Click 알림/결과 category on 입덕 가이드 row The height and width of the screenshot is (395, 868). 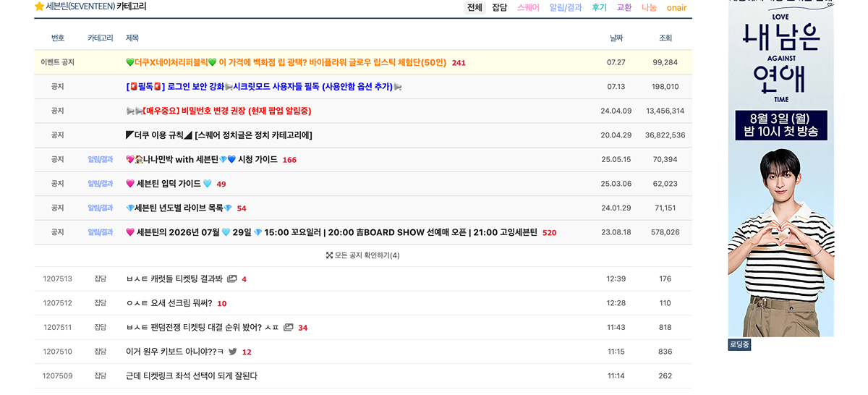point(101,184)
